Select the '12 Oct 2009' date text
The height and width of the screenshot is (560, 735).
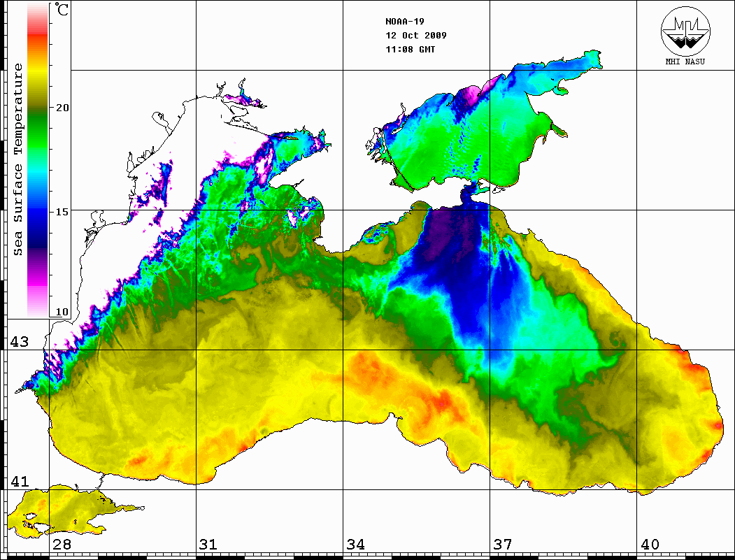pyautogui.click(x=416, y=36)
